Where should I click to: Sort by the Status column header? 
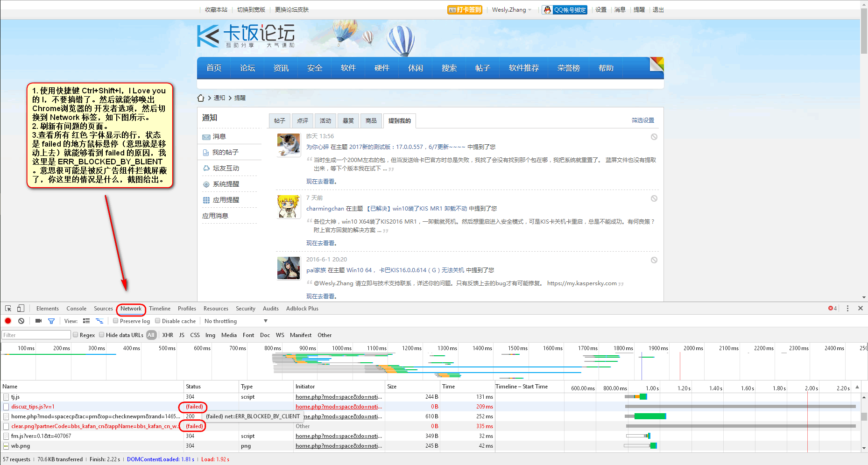(211, 387)
